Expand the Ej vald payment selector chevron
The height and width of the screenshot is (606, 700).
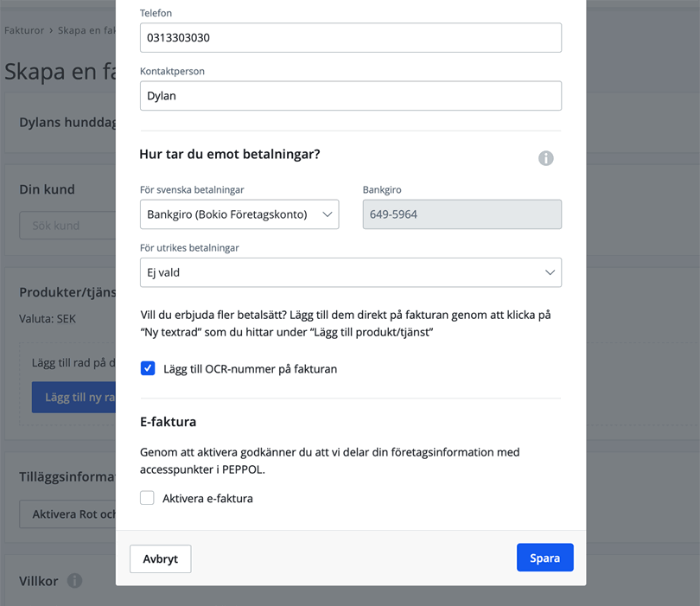(x=549, y=271)
